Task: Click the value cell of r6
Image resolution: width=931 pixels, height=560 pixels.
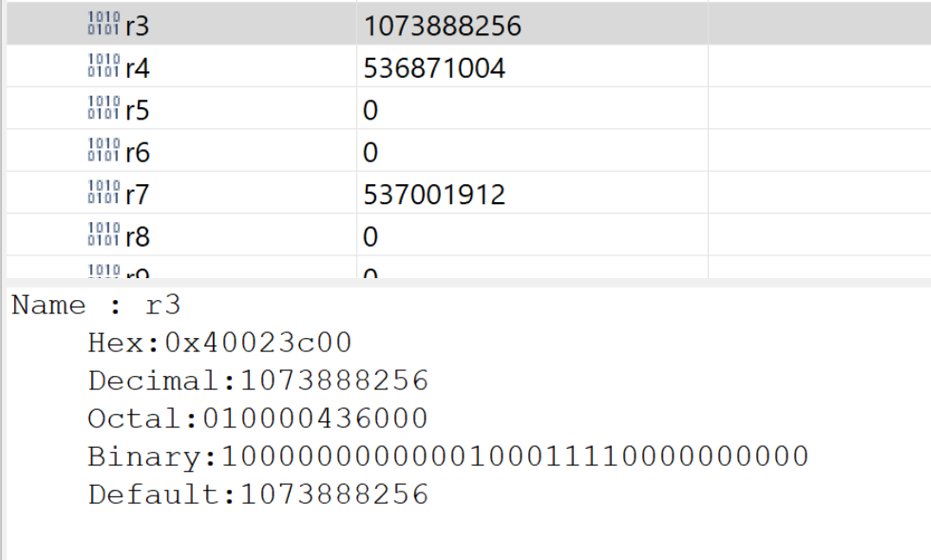Action: pyautogui.click(x=370, y=153)
